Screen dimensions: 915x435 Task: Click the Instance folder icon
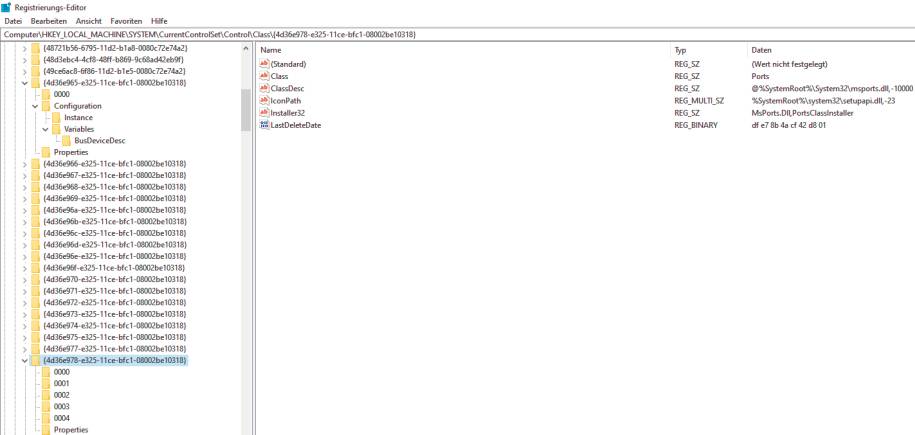(57, 117)
